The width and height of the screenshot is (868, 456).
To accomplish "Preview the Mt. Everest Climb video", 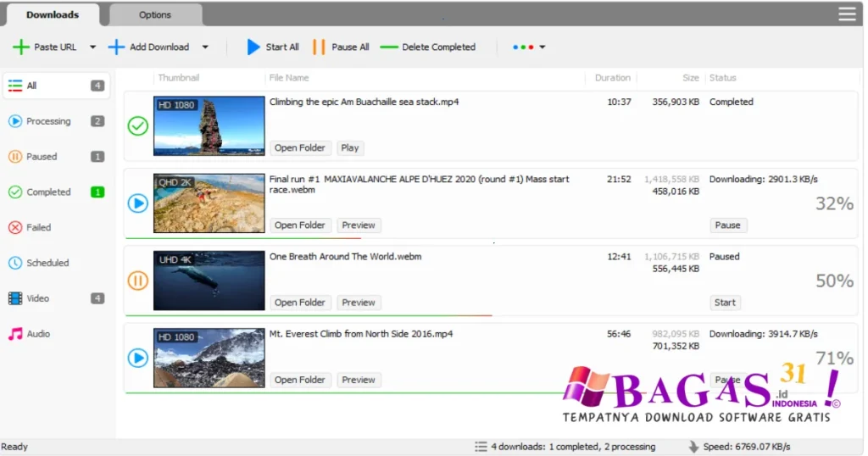I will coord(359,381).
